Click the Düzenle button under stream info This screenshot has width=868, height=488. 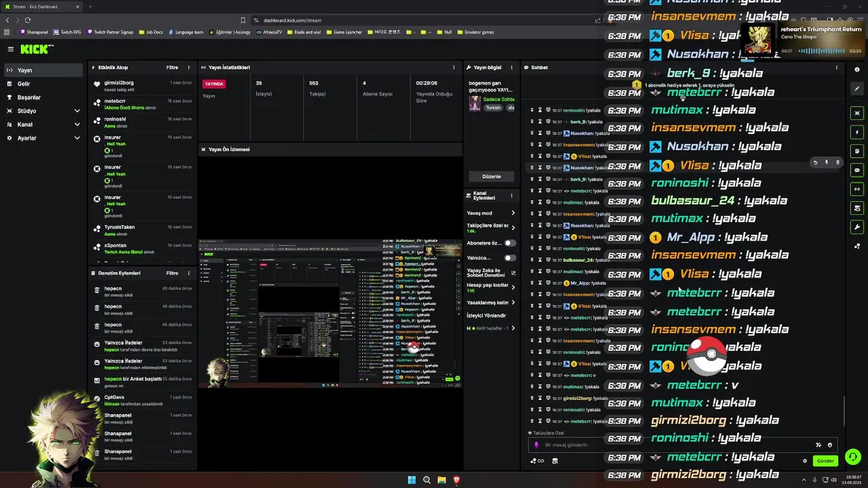coord(492,176)
